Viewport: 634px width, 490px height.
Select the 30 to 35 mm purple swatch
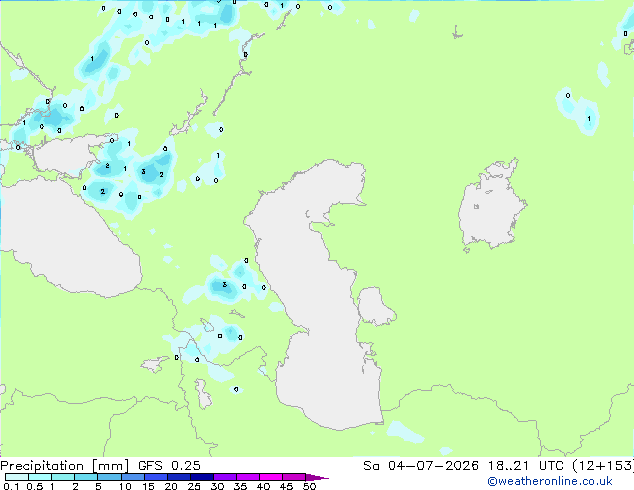225,477
